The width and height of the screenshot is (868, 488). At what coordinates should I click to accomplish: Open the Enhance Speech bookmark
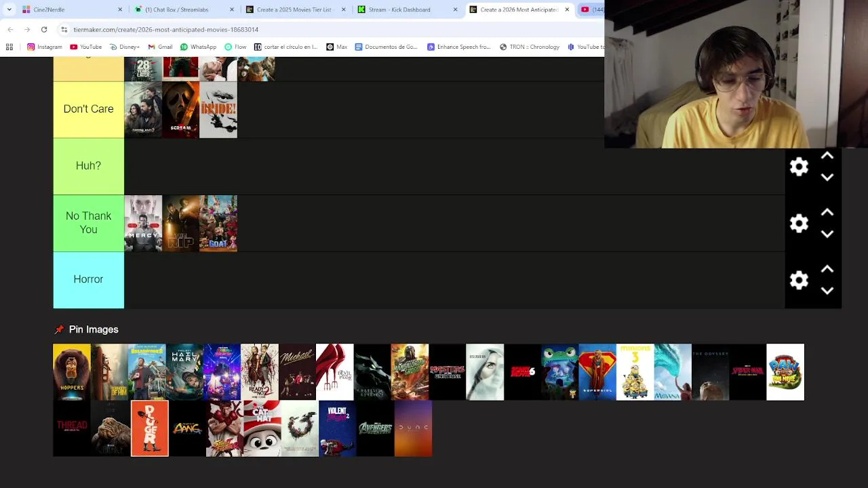pyautogui.click(x=458, y=47)
